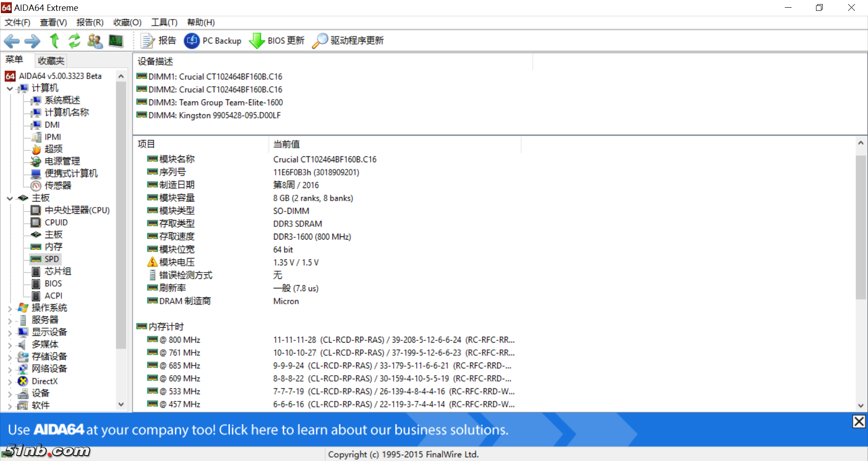Switch to the 收藏夹 tab

pyautogui.click(x=51, y=61)
